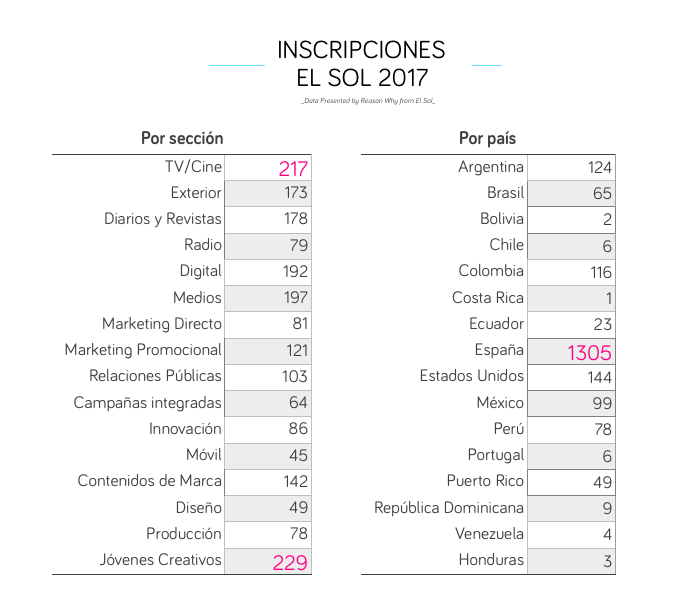Click the Diarios y Revistas label
Viewport: 676px width, 606px height.
coord(163,219)
